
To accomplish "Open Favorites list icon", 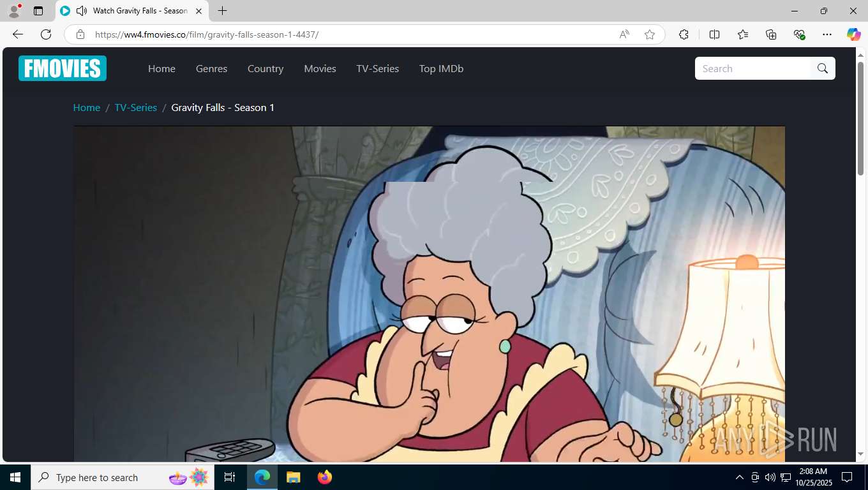I will pyautogui.click(x=743, y=34).
